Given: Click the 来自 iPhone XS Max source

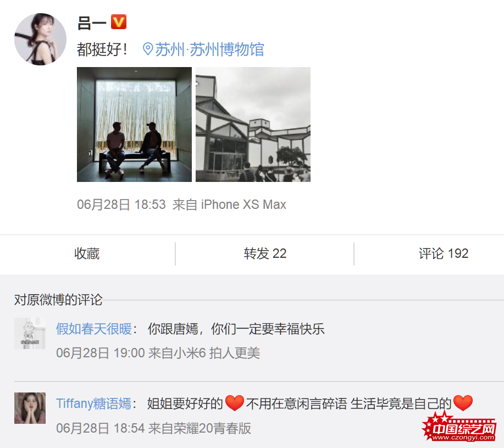Looking at the screenshot, I should coord(229,204).
